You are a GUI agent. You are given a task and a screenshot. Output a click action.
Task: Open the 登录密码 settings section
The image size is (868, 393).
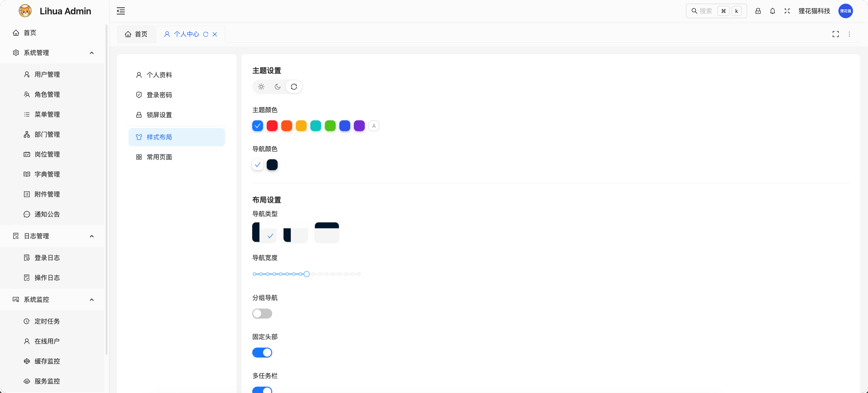click(177, 95)
